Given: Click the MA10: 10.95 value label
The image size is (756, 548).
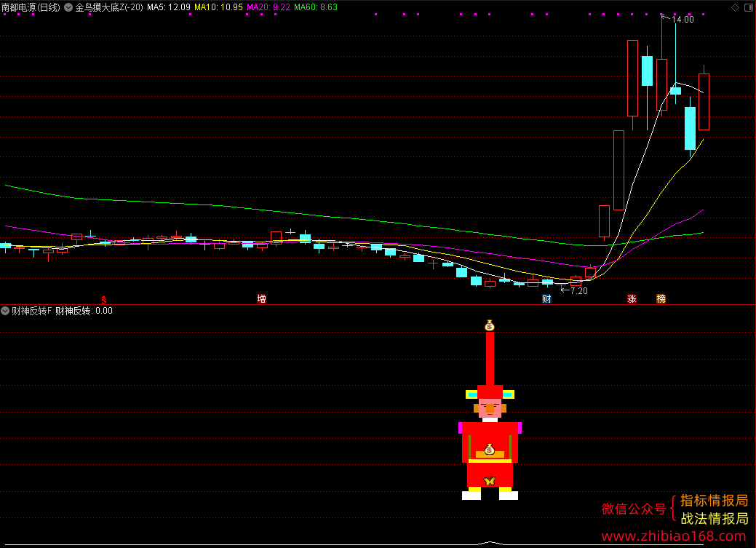Looking at the screenshot, I should click(x=218, y=7).
